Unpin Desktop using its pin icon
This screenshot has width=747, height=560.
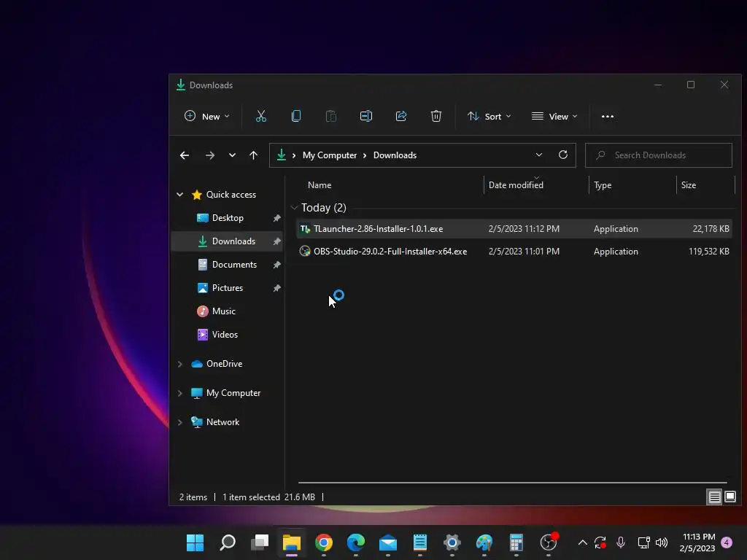point(276,218)
